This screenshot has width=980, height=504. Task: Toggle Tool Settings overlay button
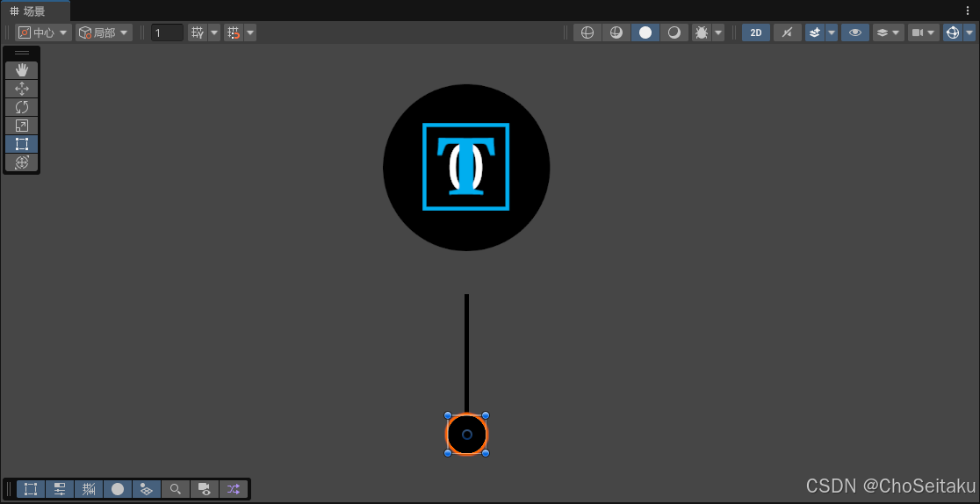point(60,489)
